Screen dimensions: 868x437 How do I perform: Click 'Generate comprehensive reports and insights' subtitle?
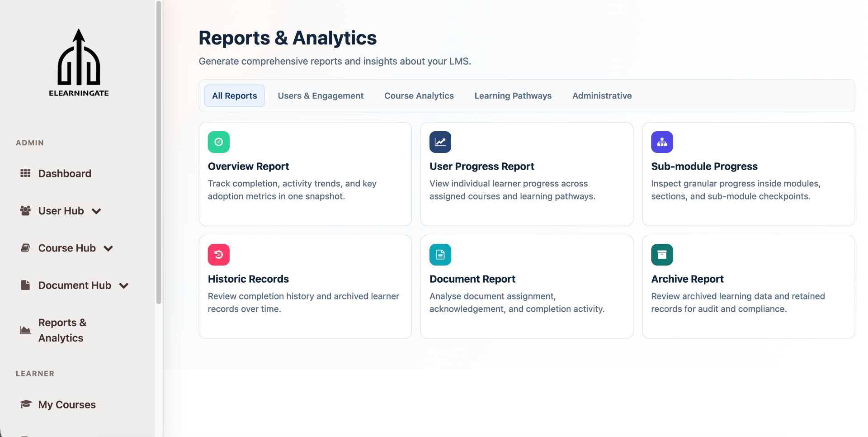pyautogui.click(x=335, y=61)
